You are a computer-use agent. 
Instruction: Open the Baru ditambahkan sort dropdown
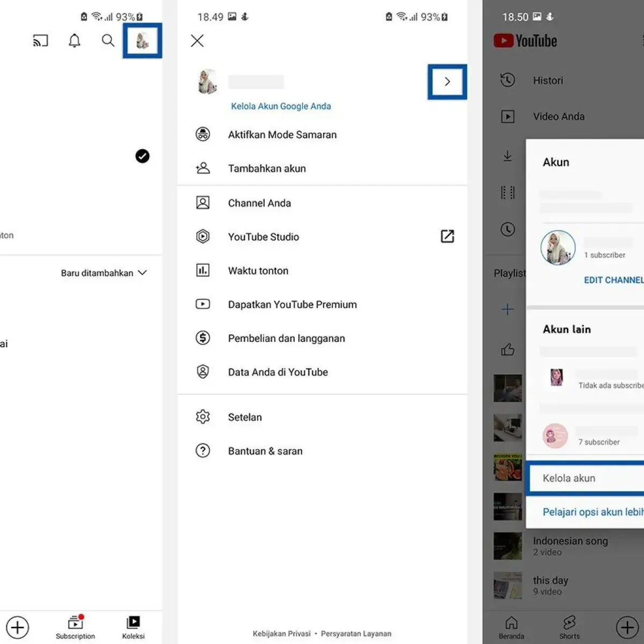click(x=104, y=273)
